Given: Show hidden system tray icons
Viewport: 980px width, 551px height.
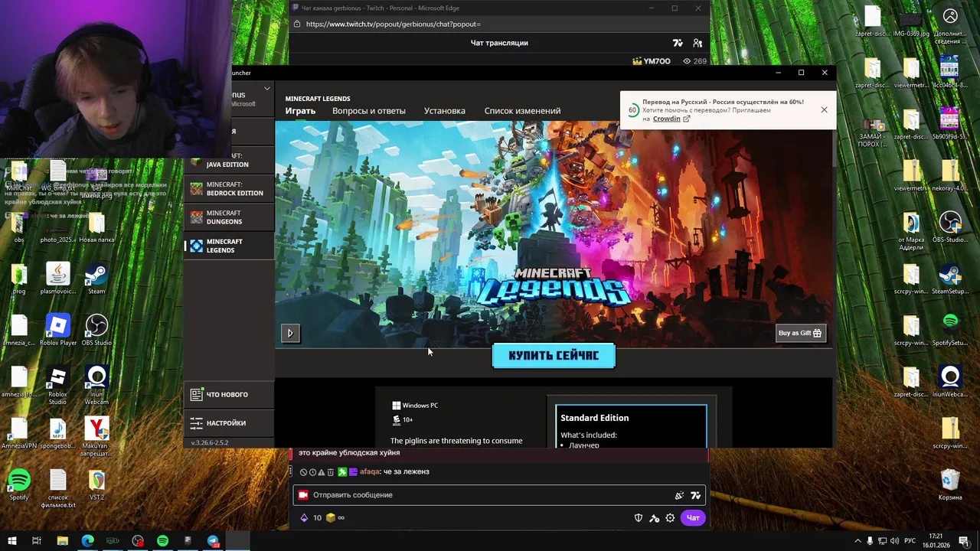Looking at the screenshot, I should click(x=857, y=541).
